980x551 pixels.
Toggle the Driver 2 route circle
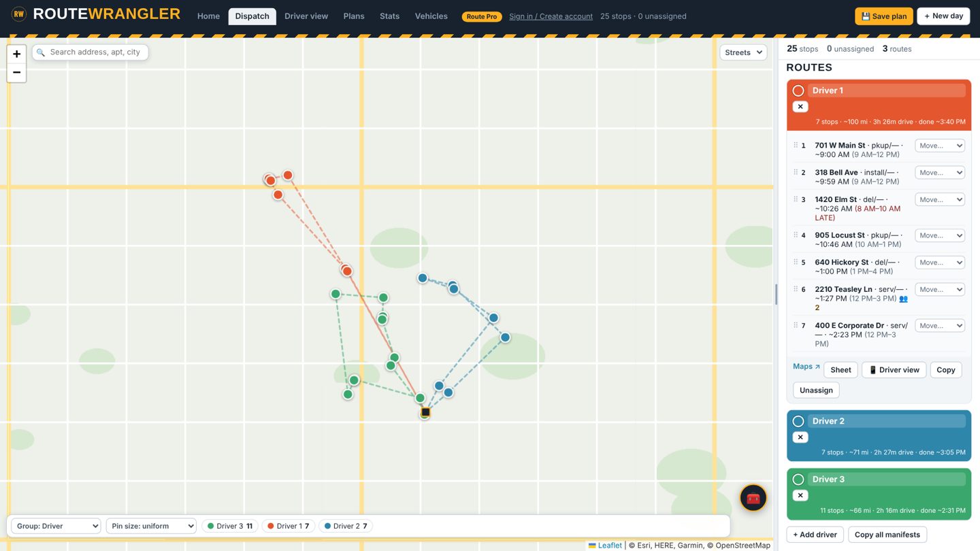(x=798, y=421)
